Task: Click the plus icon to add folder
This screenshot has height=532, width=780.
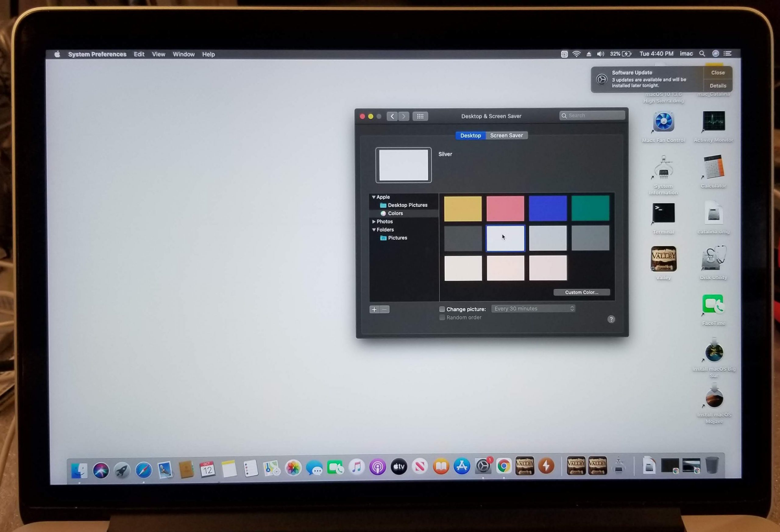Action: point(374,309)
